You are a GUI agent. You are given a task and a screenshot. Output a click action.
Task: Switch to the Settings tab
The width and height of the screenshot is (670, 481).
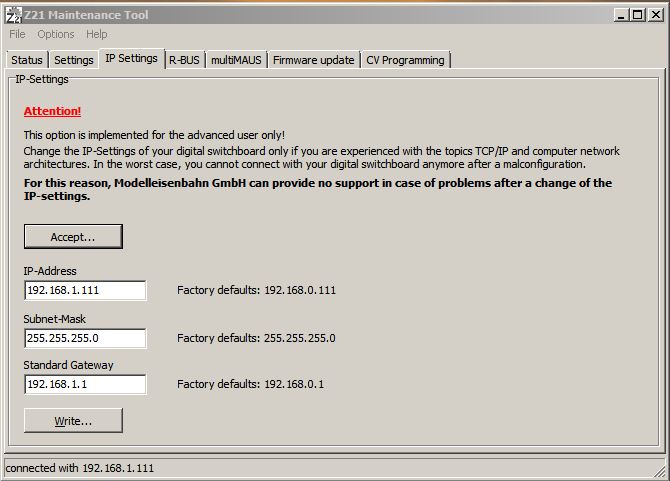(x=73, y=60)
